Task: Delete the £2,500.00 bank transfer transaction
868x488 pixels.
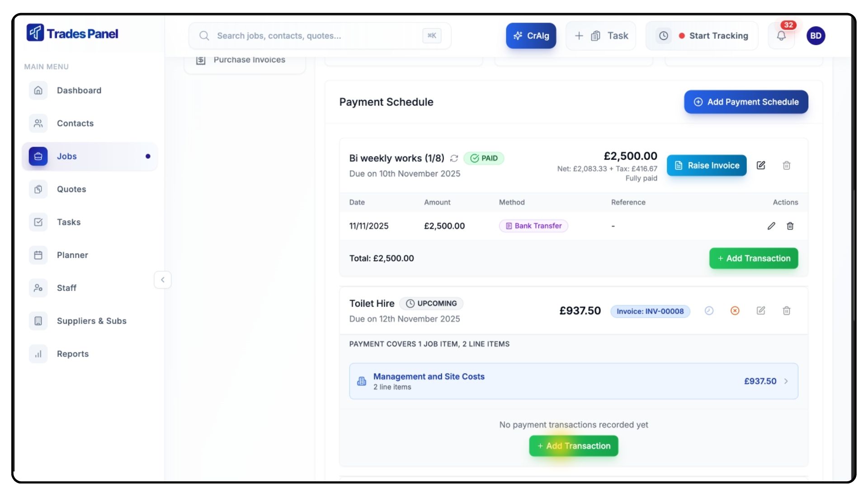Action: [790, 226]
